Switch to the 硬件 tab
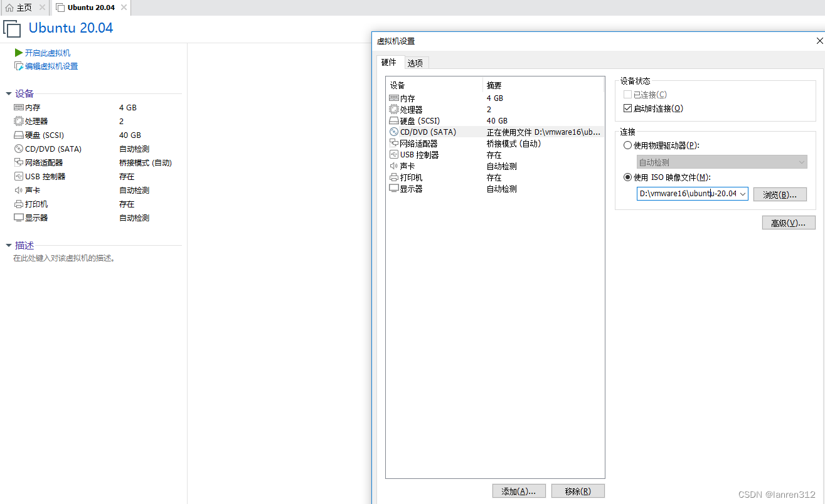Screen dimensions: 825x504 pos(389,63)
